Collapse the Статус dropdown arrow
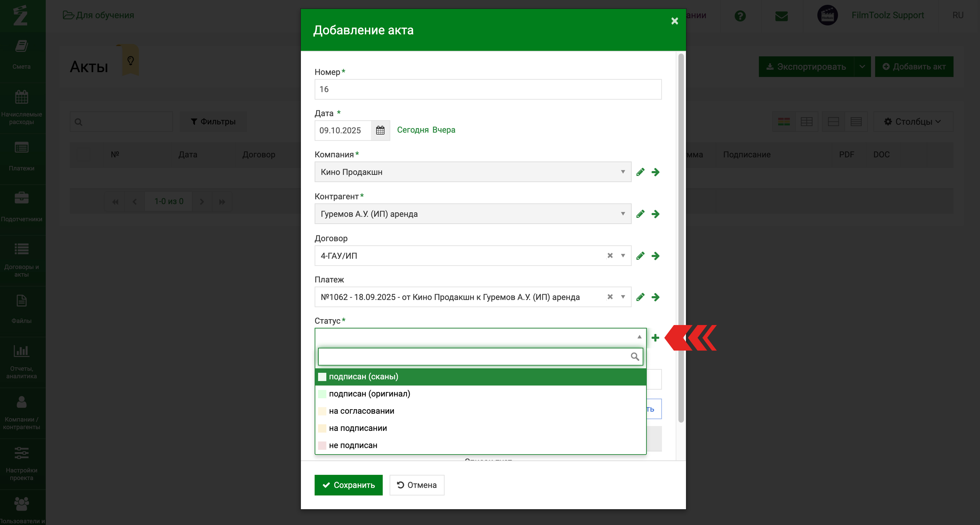 639,337
